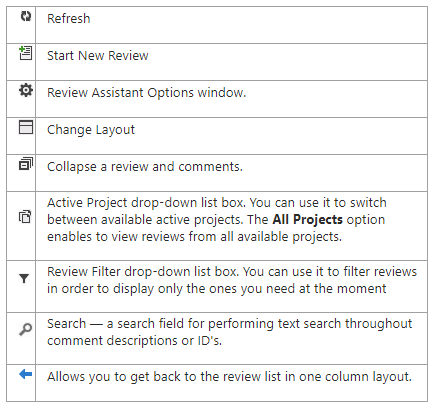
Task: Click the Active Project icon
Action: pyautogui.click(x=25, y=217)
